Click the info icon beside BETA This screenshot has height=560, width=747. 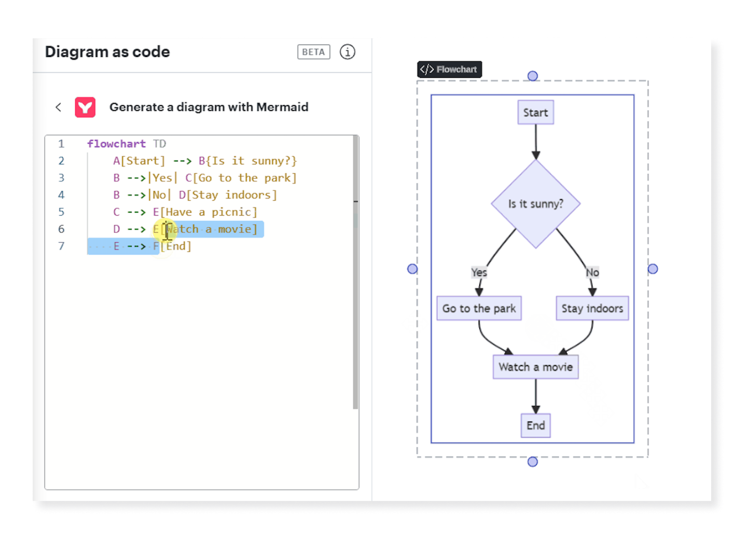click(347, 52)
